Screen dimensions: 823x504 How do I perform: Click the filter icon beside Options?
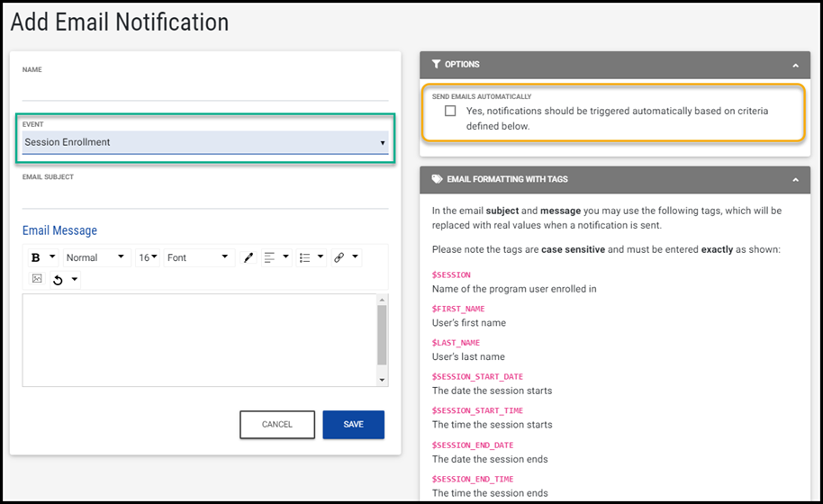tap(437, 65)
